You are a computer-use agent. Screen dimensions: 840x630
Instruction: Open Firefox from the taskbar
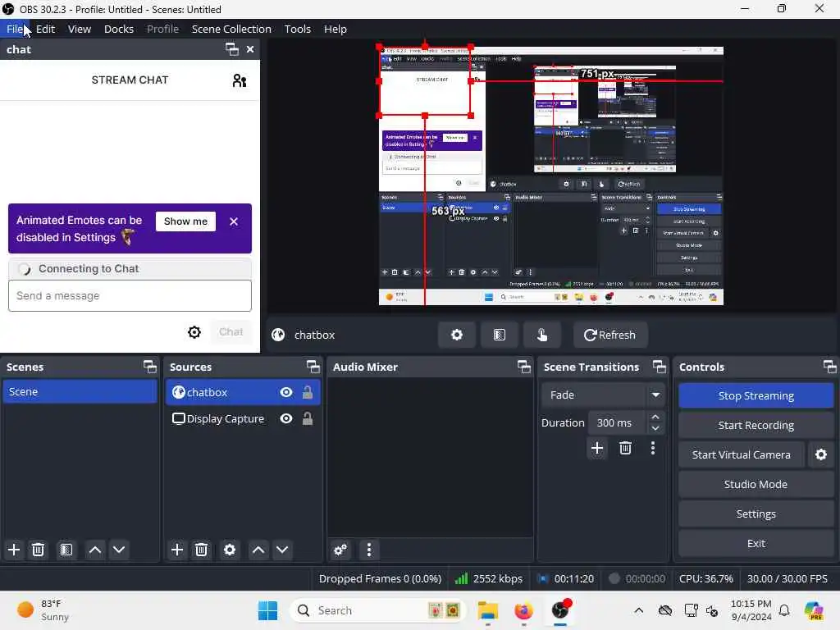point(523,610)
